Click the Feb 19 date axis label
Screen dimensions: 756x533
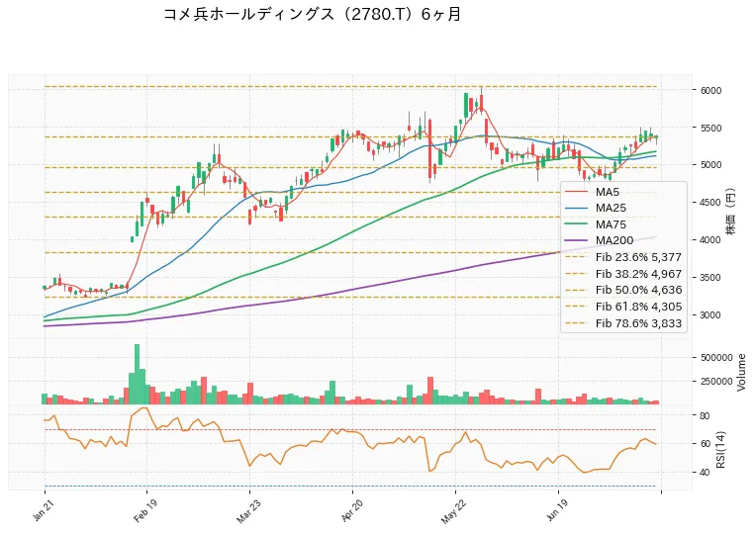pos(144,512)
